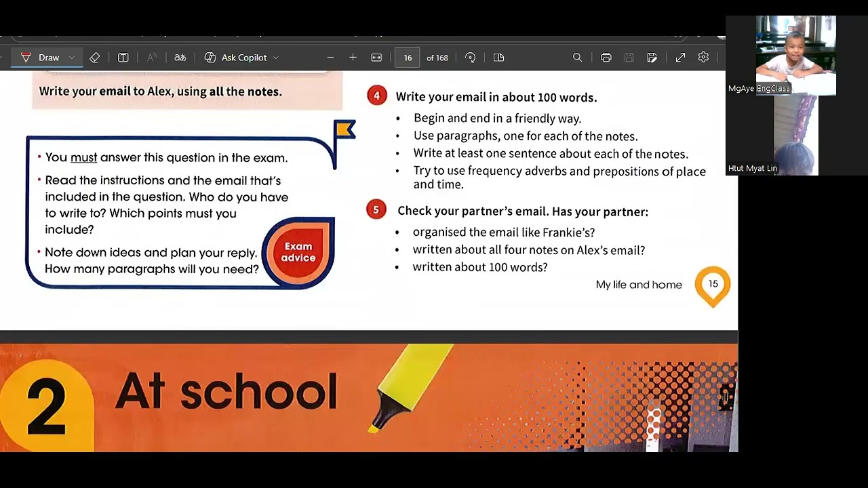Click the underlined word 'must'

click(84, 157)
